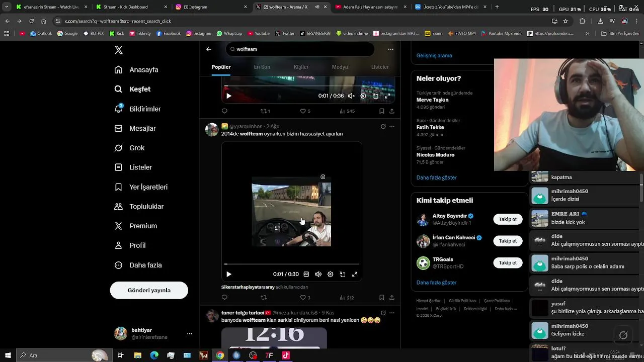This screenshot has height=362, width=644.
Task: Open Whatsapp bookmark shortcut
Action: point(229,34)
